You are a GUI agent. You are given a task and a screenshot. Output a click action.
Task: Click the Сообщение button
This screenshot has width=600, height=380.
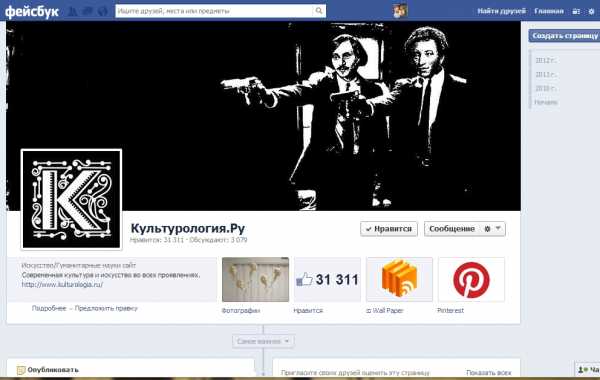coord(452,229)
